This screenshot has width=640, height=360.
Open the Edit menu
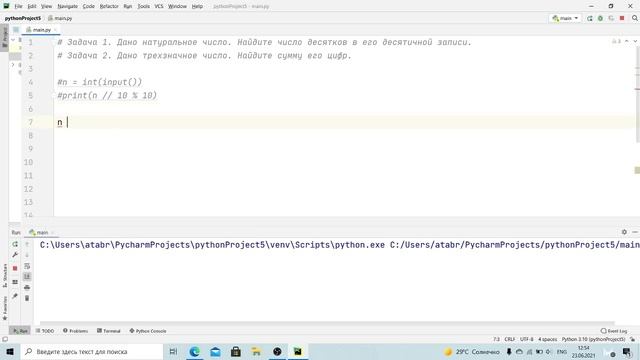tap(32, 7)
